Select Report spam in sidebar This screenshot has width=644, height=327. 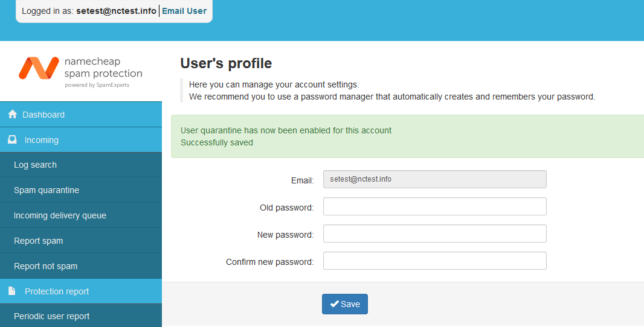click(81, 241)
